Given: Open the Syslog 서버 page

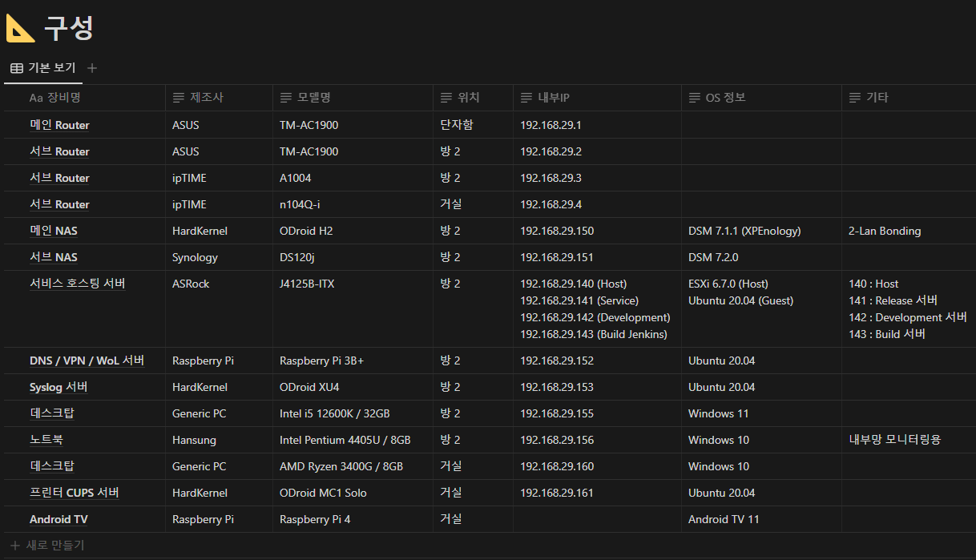Looking at the screenshot, I should click(x=58, y=387).
